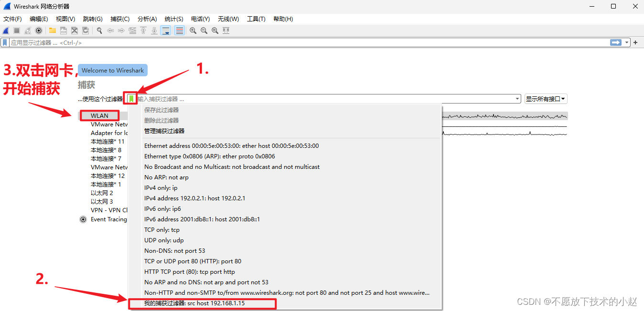Open the 无线(W) menu
The width and height of the screenshot is (644, 311).
coord(228,19)
